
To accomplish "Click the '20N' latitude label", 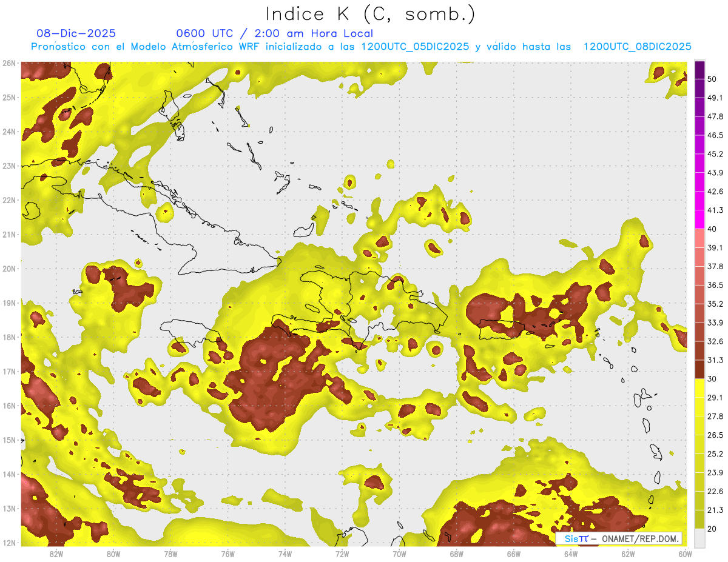I will pyautogui.click(x=9, y=269).
